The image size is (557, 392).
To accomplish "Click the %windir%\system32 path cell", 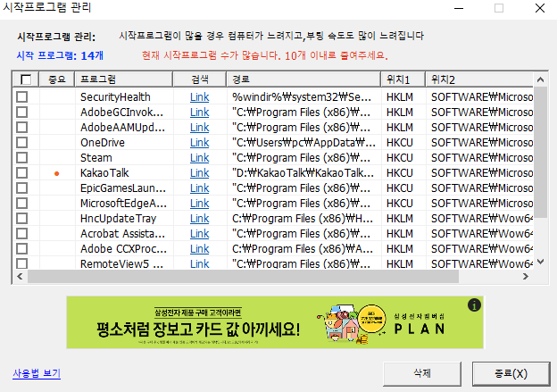I will [302, 97].
